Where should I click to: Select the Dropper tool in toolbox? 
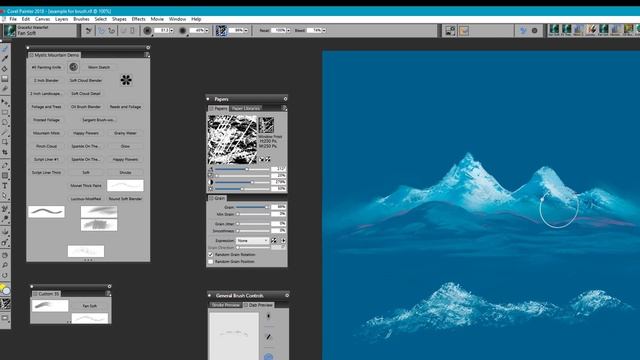pos(4,59)
